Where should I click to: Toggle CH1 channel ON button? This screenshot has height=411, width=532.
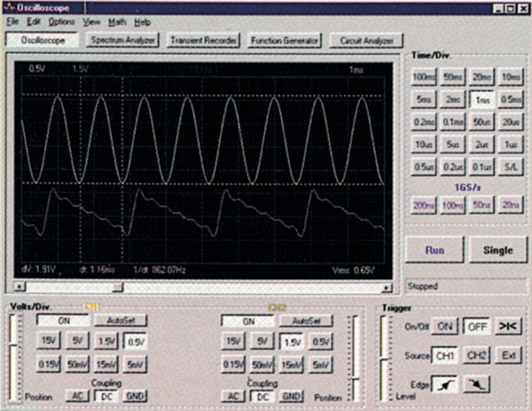point(63,321)
